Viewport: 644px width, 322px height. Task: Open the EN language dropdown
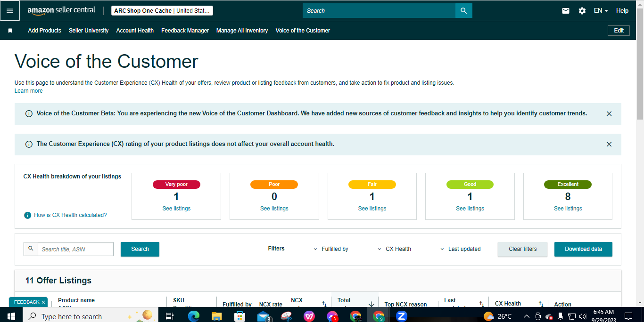coord(601,10)
